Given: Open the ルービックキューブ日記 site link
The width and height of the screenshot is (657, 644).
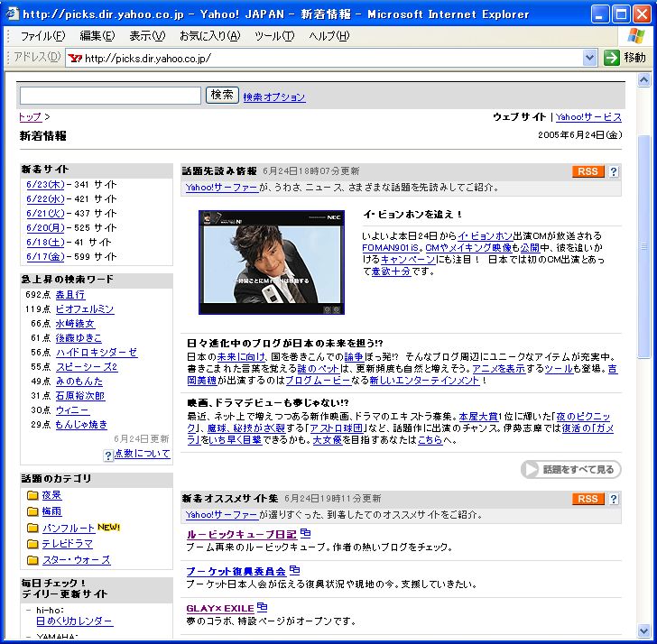Looking at the screenshot, I should pyautogui.click(x=241, y=535).
